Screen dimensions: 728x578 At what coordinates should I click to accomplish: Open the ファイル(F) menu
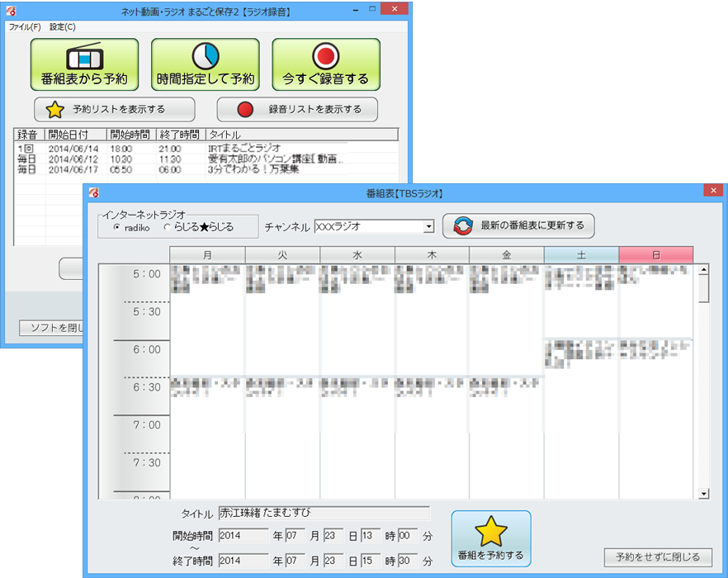(x=25, y=26)
